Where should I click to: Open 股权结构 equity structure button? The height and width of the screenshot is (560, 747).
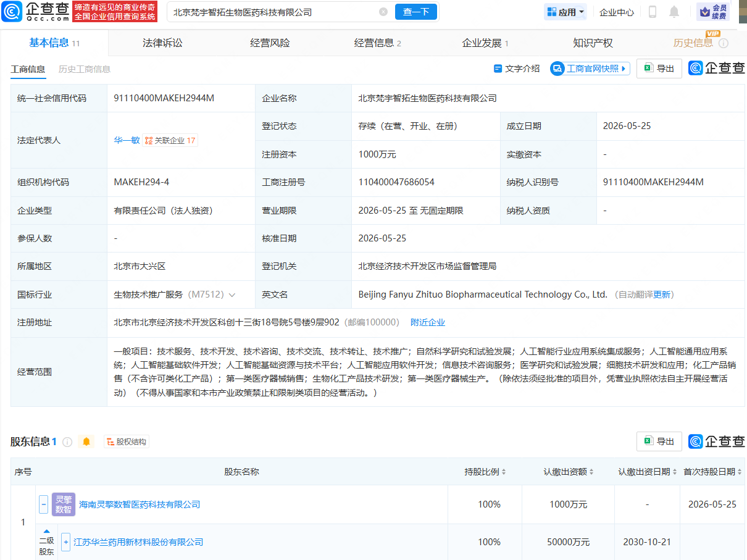pos(127,441)
